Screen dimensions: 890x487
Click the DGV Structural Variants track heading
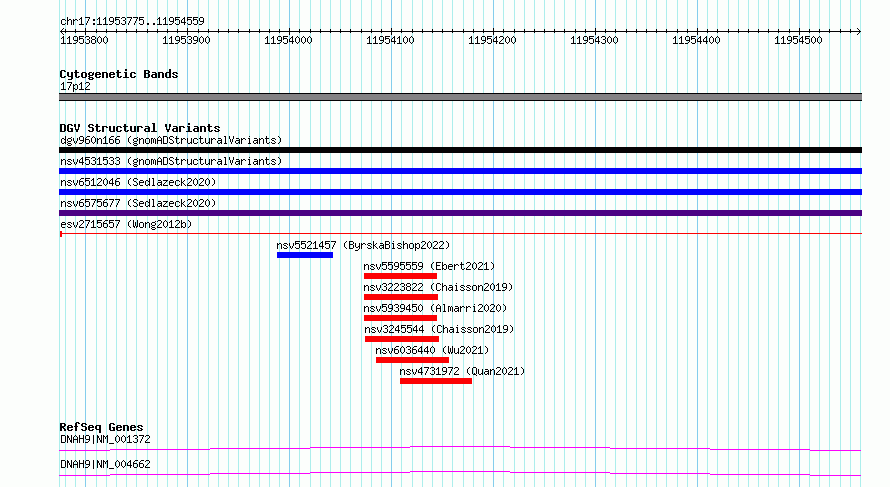point(140,128)
